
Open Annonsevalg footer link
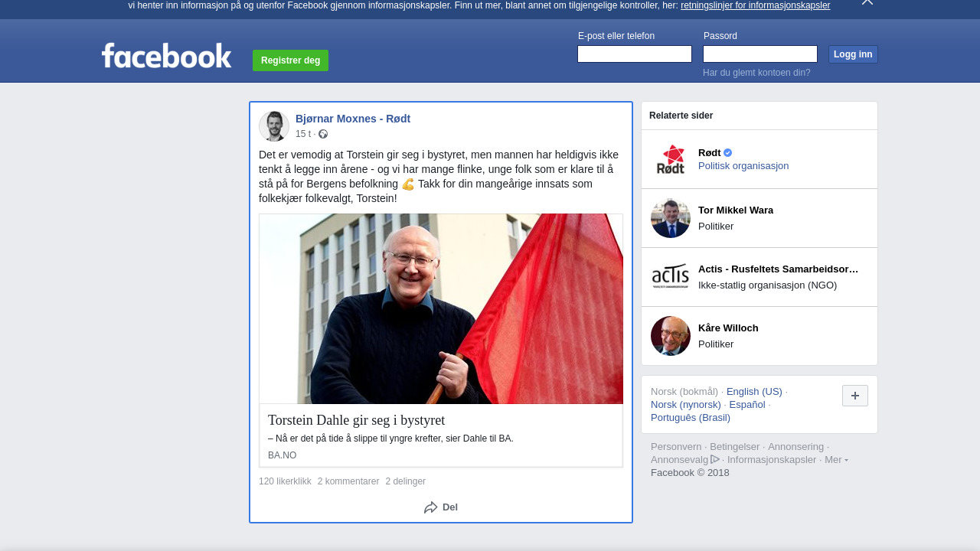point(680,460)
